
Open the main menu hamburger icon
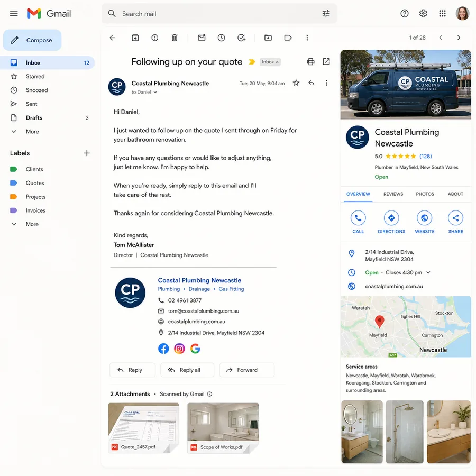coord(14,13)
